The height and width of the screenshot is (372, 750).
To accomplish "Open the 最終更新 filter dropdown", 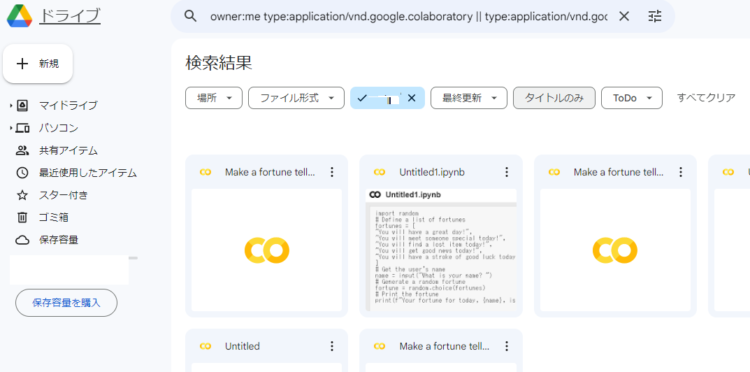I will (x=469, y=98).
